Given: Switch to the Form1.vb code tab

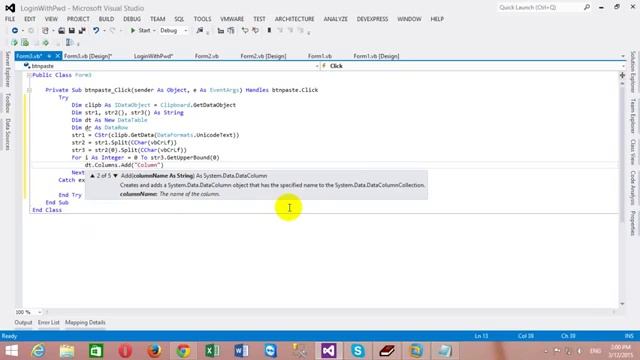Looking at the screenshot, I should click(320, 56).
